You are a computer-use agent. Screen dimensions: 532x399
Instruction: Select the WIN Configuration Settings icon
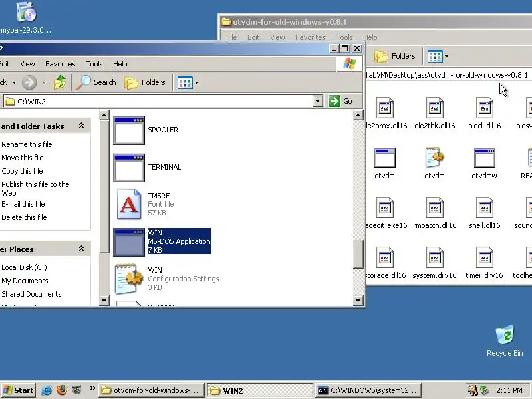(x=129, y=279)
